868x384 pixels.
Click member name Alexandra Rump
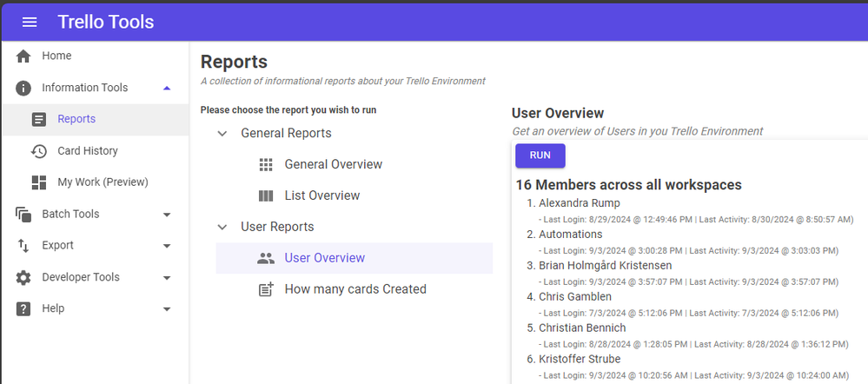tap(579, 203)
